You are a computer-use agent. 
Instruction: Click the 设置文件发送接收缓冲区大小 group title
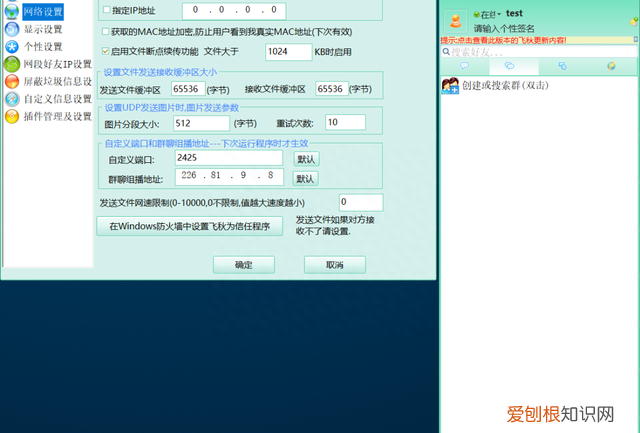(160, 72)
